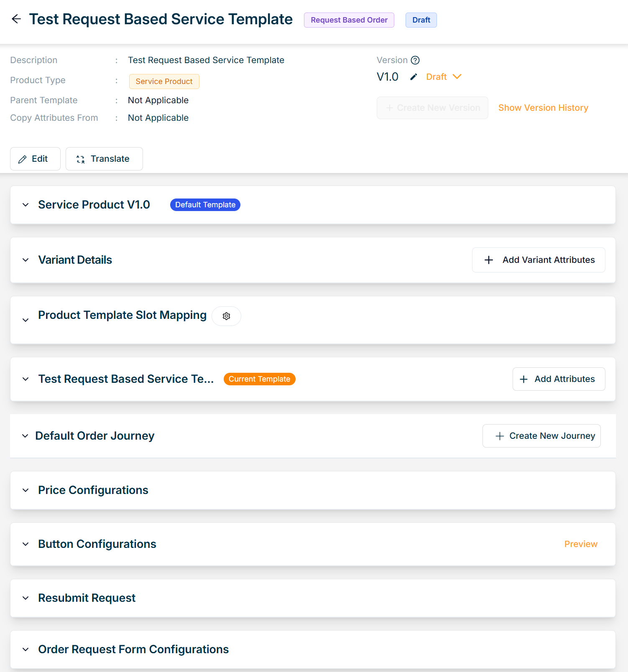Collapse the Service Product V1.0 section
The height and width of the screenshot is (672, 628).
coord(26,205)
